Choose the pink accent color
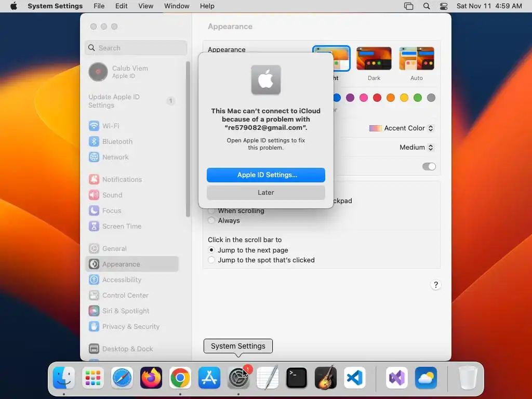This screenshot has width=532, height=399. pos(364,98)
